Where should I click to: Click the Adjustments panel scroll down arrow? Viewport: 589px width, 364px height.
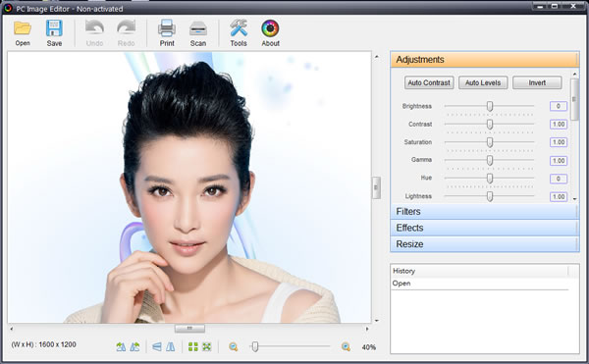coord(574,199)
